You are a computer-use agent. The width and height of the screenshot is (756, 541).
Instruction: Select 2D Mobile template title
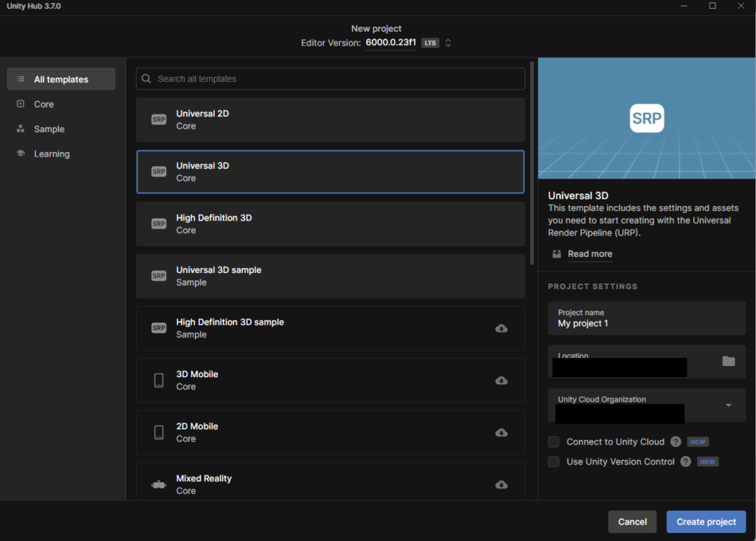tap(196, 427)
